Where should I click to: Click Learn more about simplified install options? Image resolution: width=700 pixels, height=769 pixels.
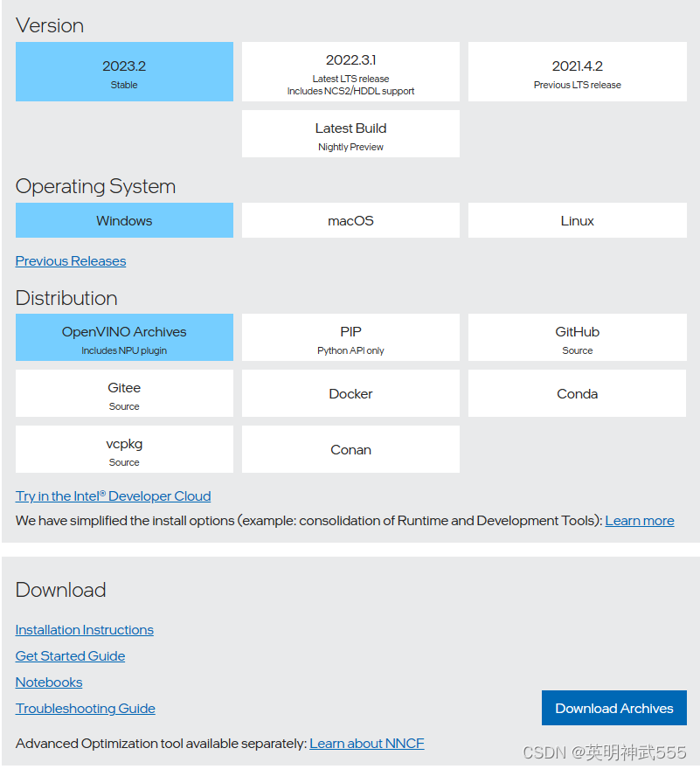(x=640, y=521)
